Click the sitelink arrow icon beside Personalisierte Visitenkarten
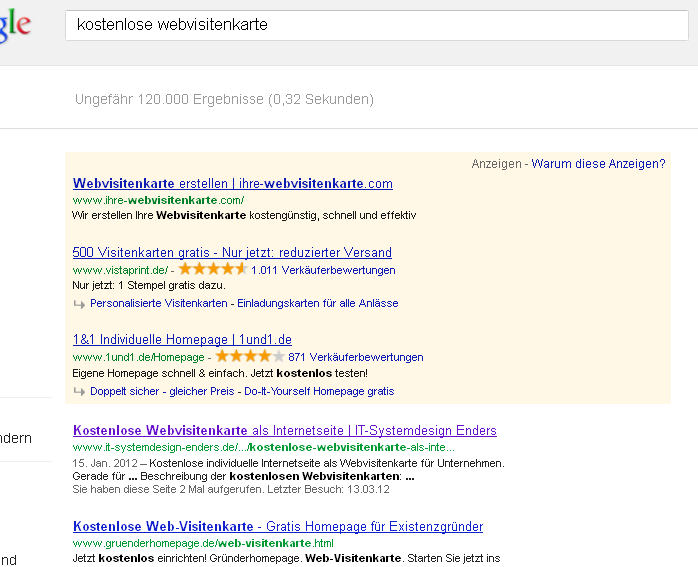Screen dimensions: 698x567 click(x=79, y=304)
